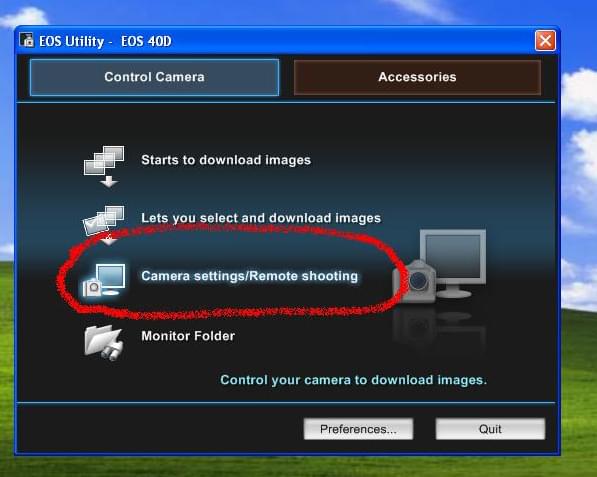Open the Accessories tab

417,77
